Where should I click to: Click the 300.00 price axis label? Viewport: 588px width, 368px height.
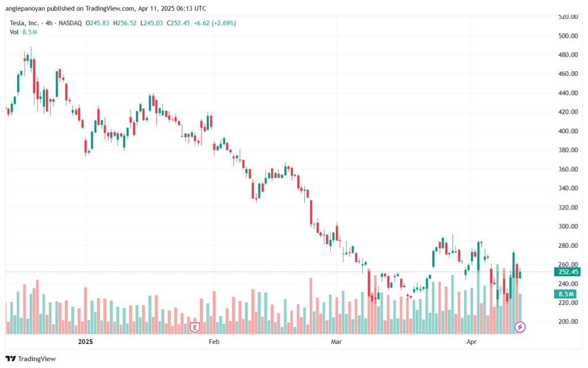[x=568, y=226]
